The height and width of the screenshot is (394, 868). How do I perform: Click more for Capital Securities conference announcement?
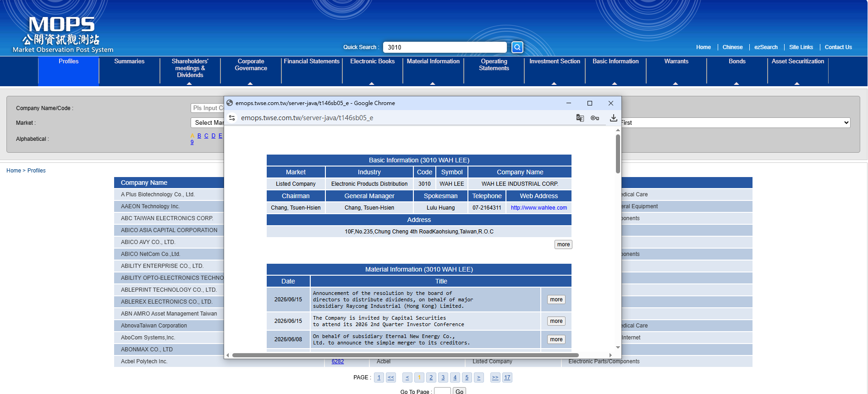(x=556, y=321)
